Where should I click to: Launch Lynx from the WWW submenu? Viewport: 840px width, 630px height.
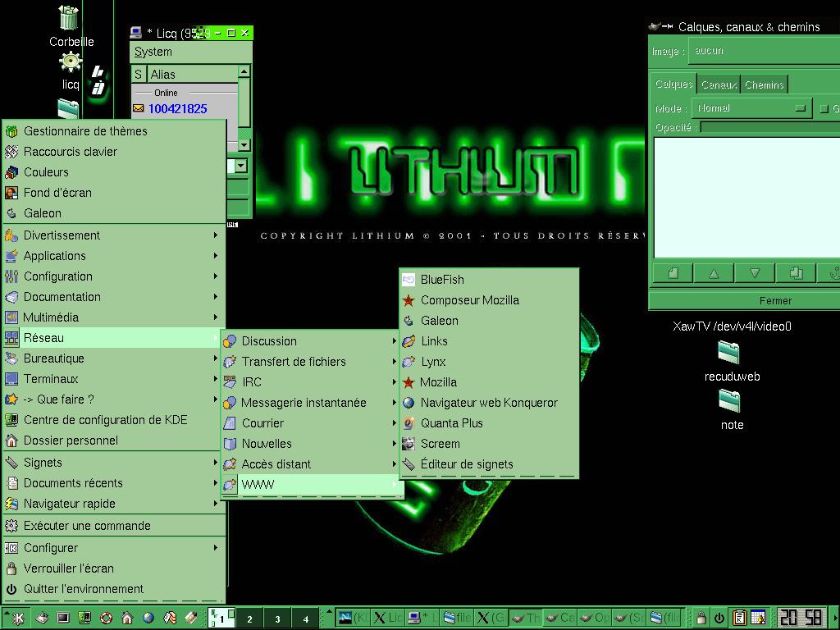coord(489,362)
